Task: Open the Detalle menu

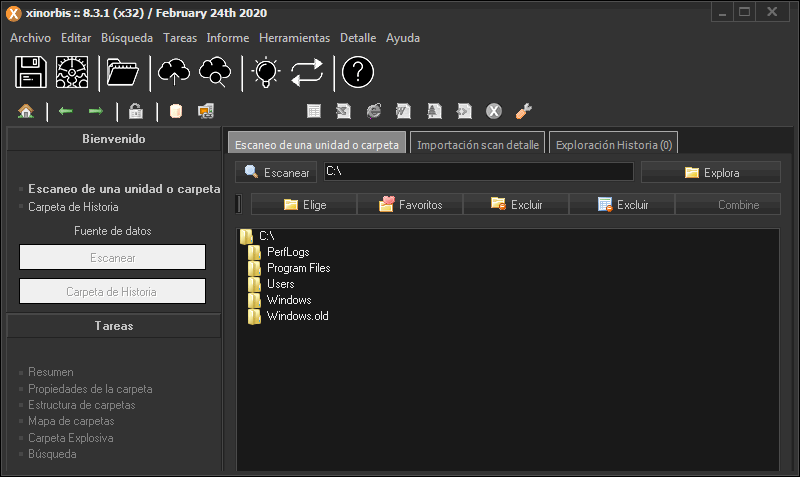Action: [x=358, y=38]
